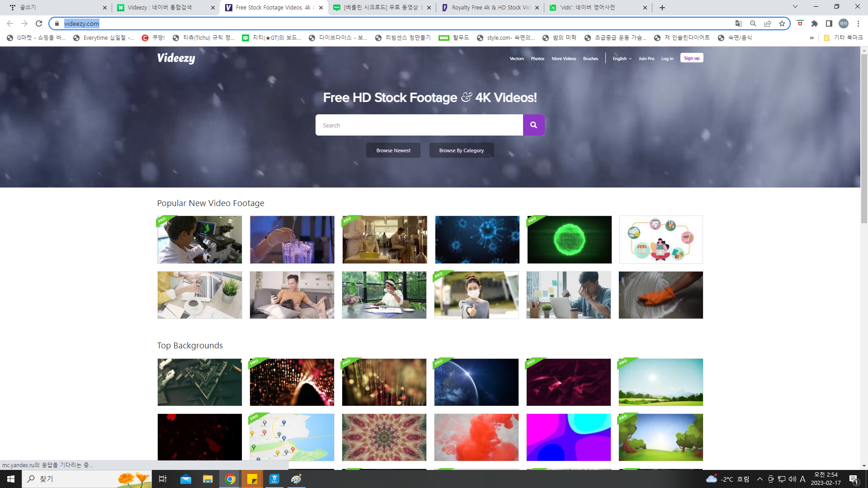
Task: Expand the English language dropdown
Action: (x=622, y=59)
